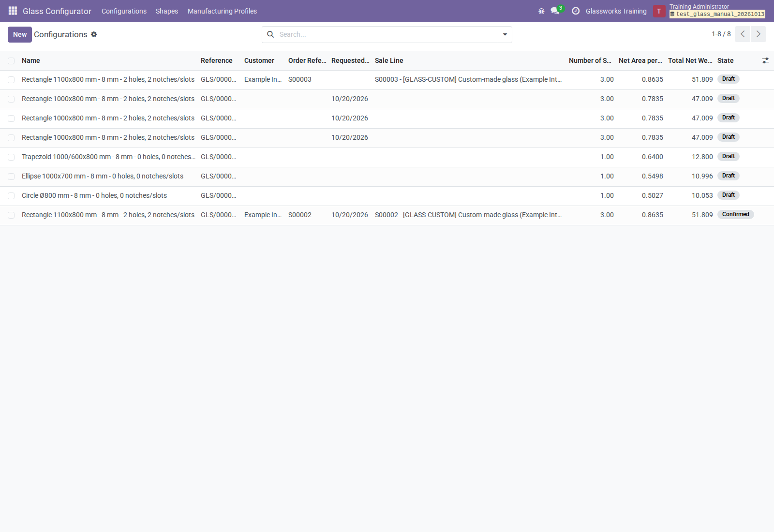Toggle the select-all header checkbox
Viewport: 774px width, 532px height.
[x=11, y=60]
